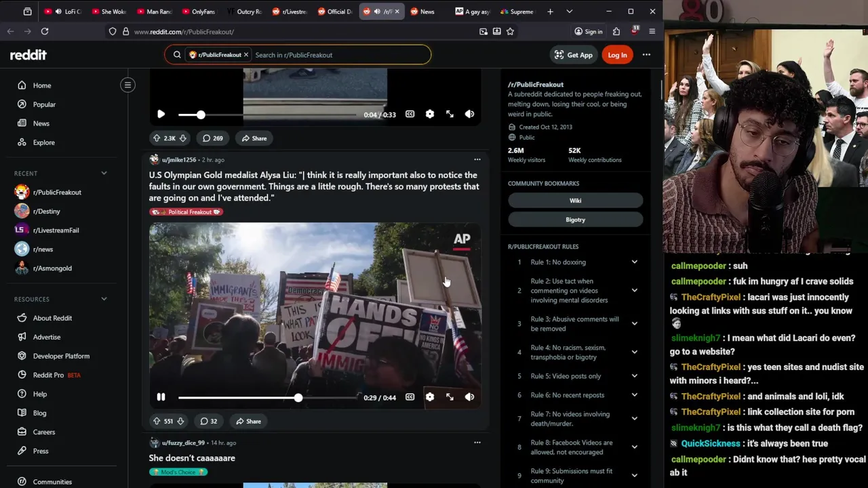Downvote the post with 2.3K votes
Image resolution: width=868 pixels, height=488 pixels.
182,138
